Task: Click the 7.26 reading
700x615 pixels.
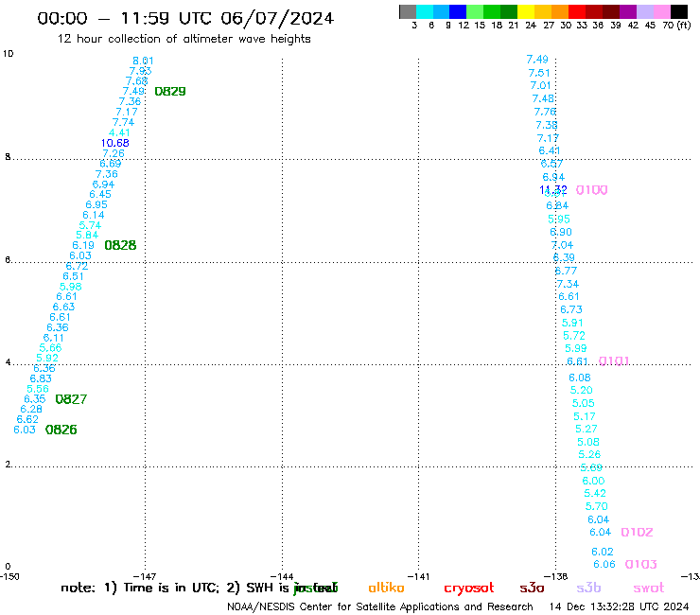Action: tap(113, 153)
